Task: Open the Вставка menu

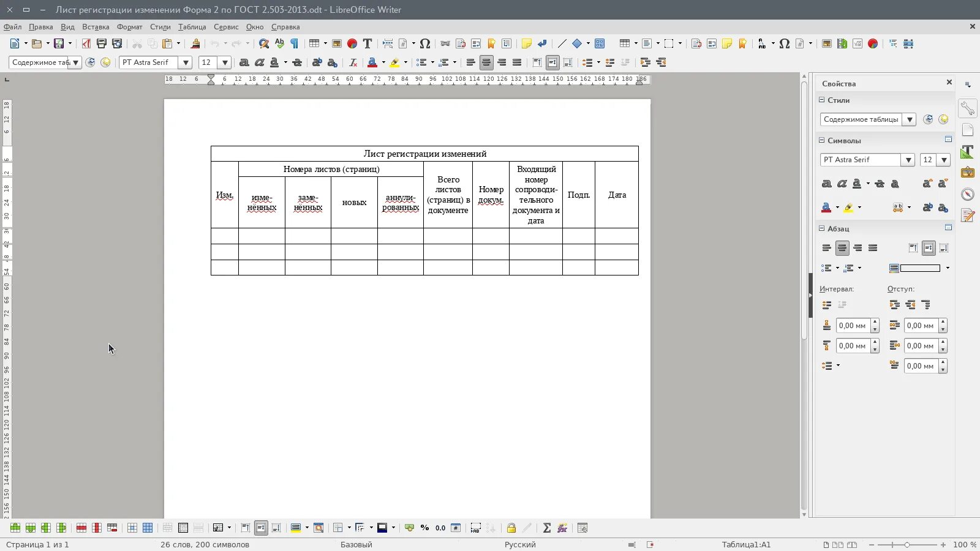Action: point(96,27)
